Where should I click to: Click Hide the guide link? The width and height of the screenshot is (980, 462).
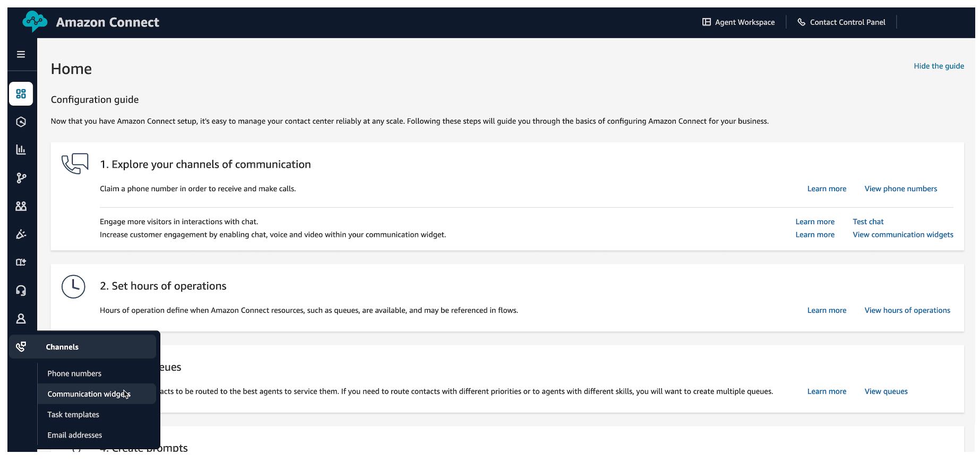(939, 66)
